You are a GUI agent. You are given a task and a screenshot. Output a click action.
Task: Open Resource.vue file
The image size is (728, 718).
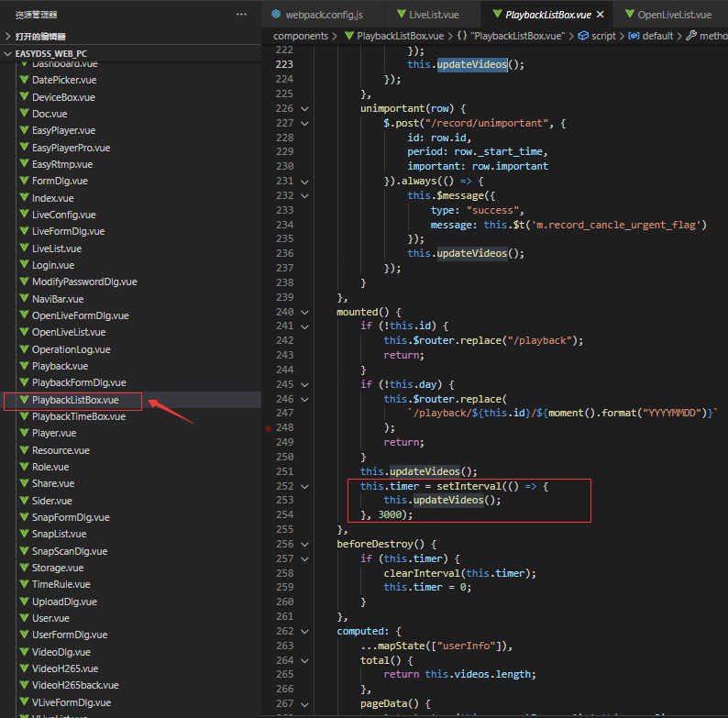coord(61,450)
